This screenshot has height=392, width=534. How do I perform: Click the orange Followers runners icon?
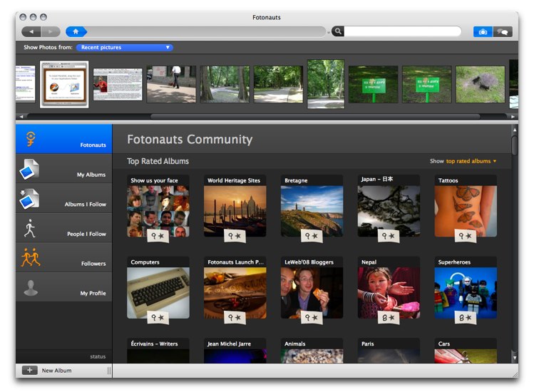(x=31, y=257)
